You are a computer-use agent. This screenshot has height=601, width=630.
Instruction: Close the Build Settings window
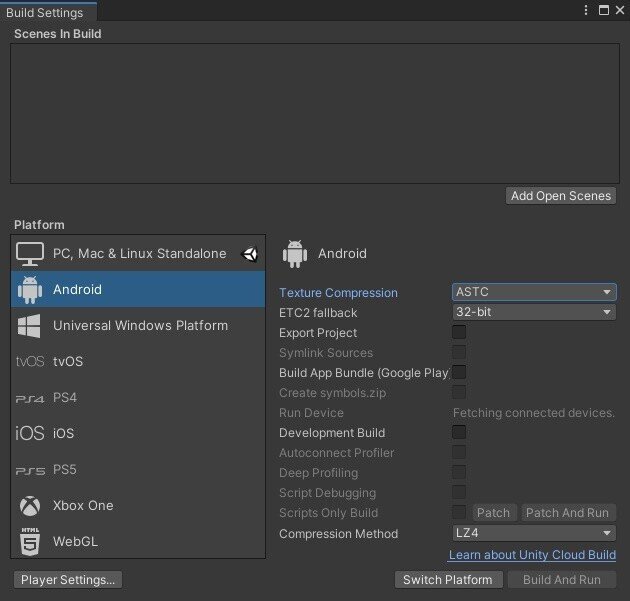click(620, 10)
